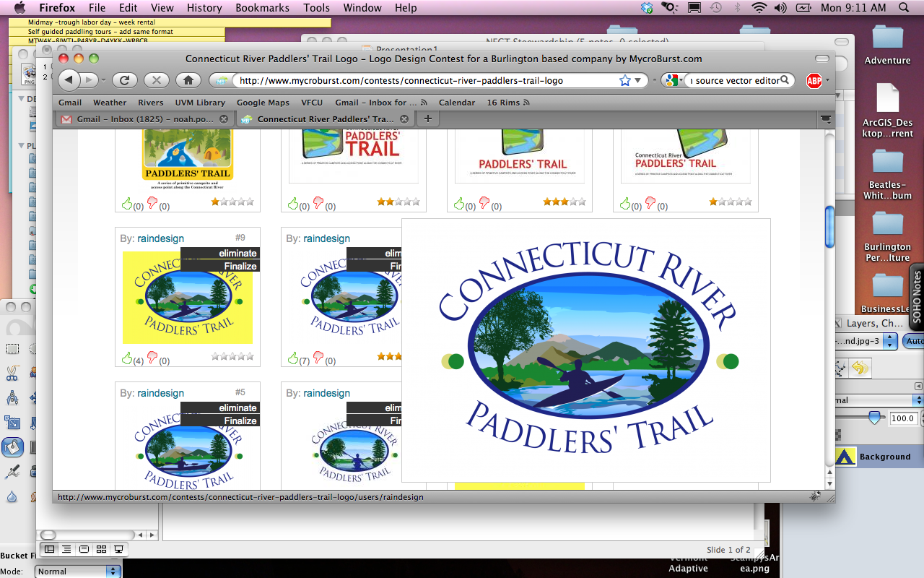
Task: Open ArcGIS_Desktop file on desktop
Action: [887, 110]
